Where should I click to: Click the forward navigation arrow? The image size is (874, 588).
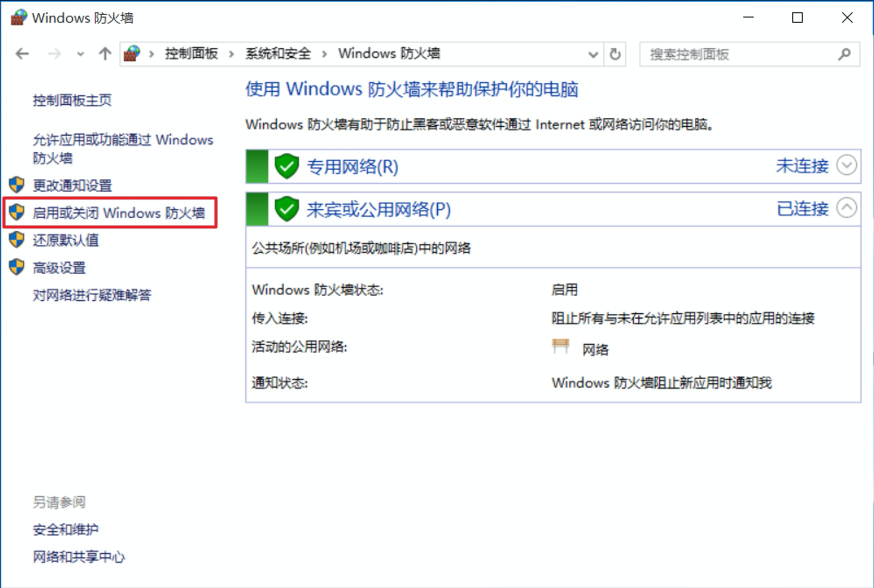[54, 53]
